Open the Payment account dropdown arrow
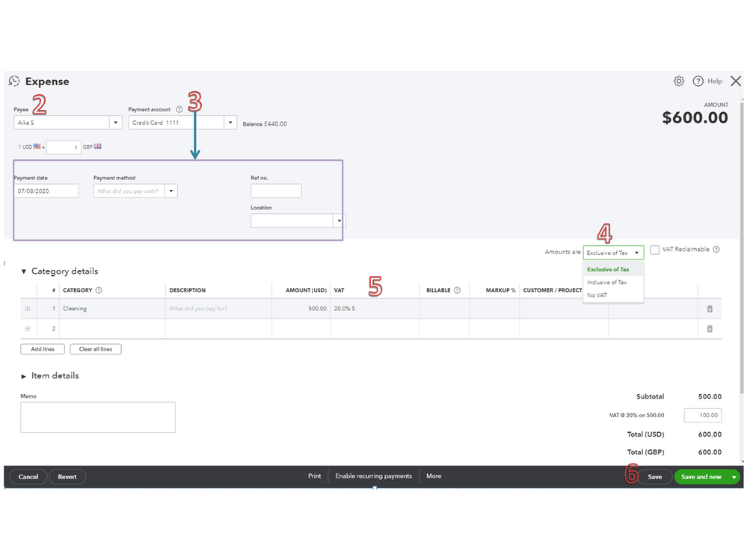 (x=230, y=123)
